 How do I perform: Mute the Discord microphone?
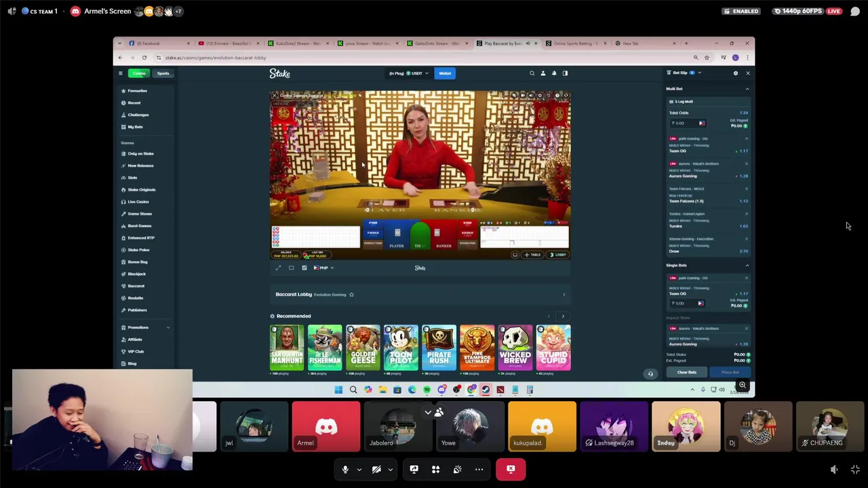coord(345,469)
